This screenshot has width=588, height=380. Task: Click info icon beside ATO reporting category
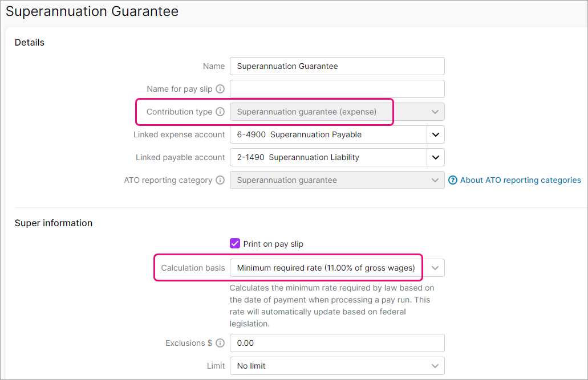click(220, 180)
